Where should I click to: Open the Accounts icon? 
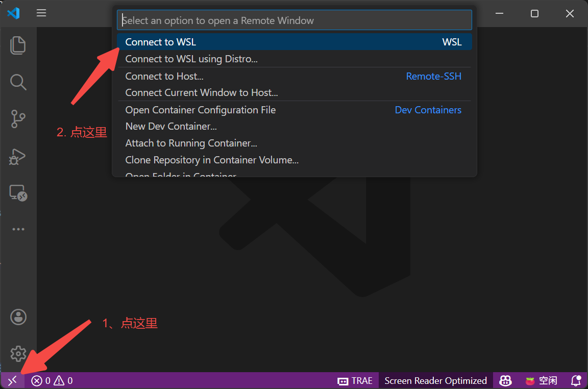(x=18, y=317)
